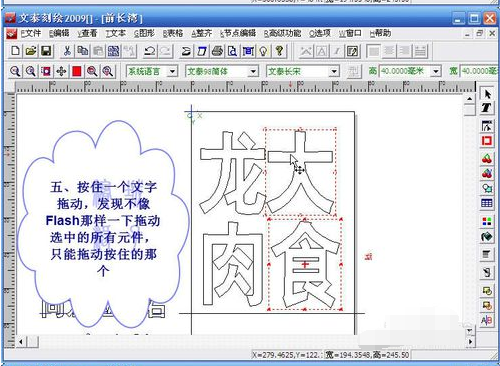
Task: Open the 文泰98简体 font library dropdown
Action: click(x=253, y=71)
